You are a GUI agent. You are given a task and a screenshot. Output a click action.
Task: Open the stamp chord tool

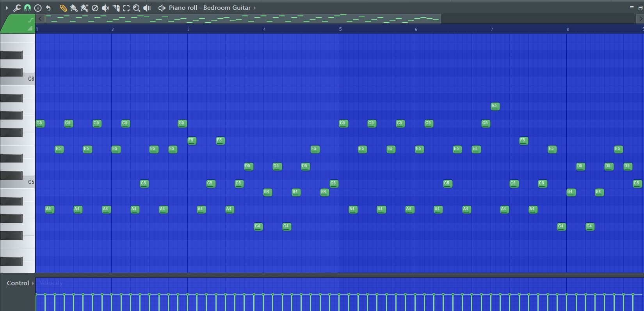coord(38,8)
